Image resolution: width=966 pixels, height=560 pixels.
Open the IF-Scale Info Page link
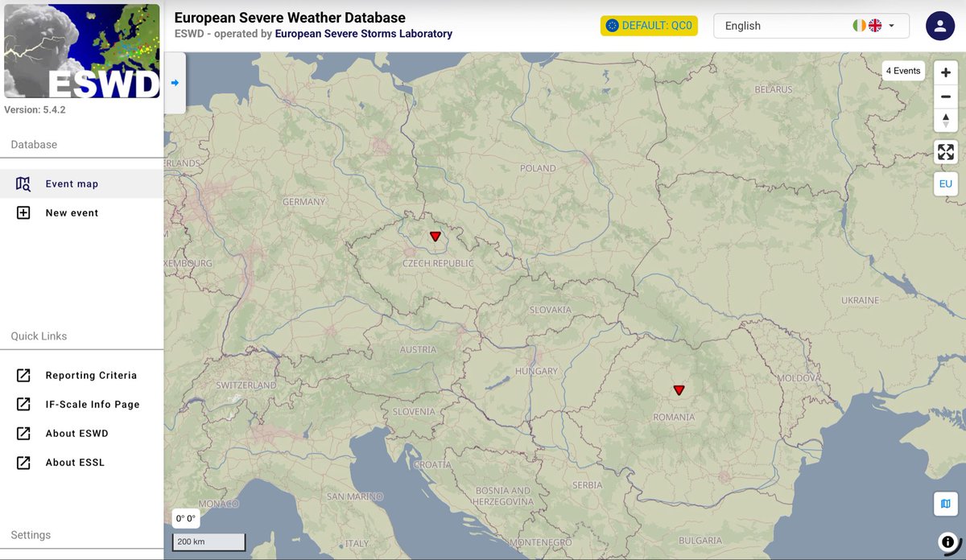[x=81, y=404]
